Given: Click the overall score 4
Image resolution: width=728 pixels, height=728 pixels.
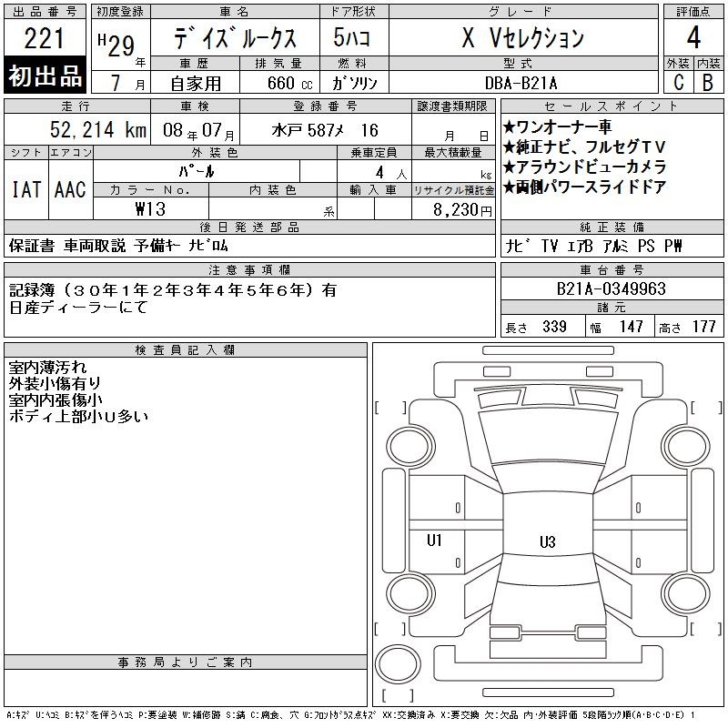Looking at the screenshot, I should (693, 37).
